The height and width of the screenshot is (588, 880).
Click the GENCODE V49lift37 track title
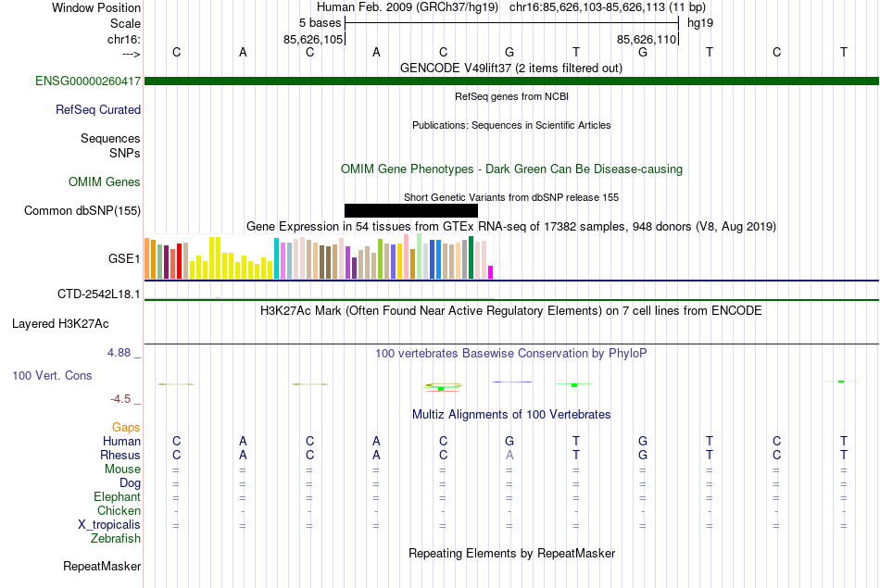coord(511,69)
